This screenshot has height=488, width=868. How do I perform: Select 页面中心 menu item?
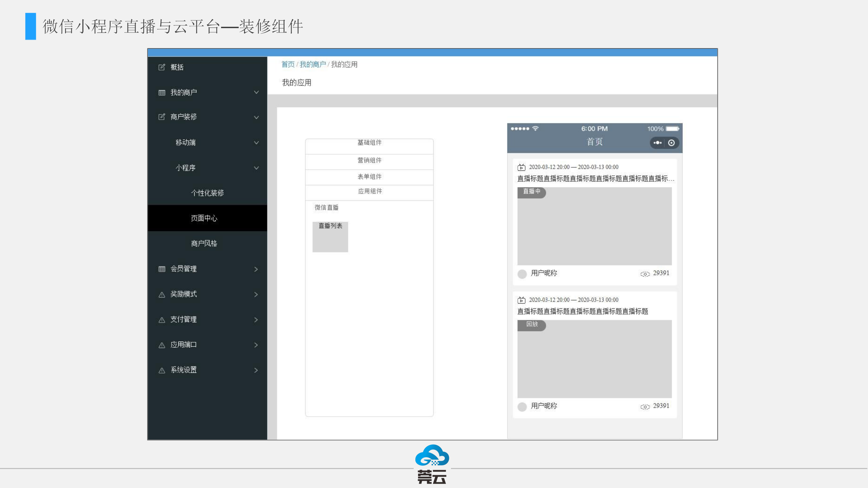(208, 218)
